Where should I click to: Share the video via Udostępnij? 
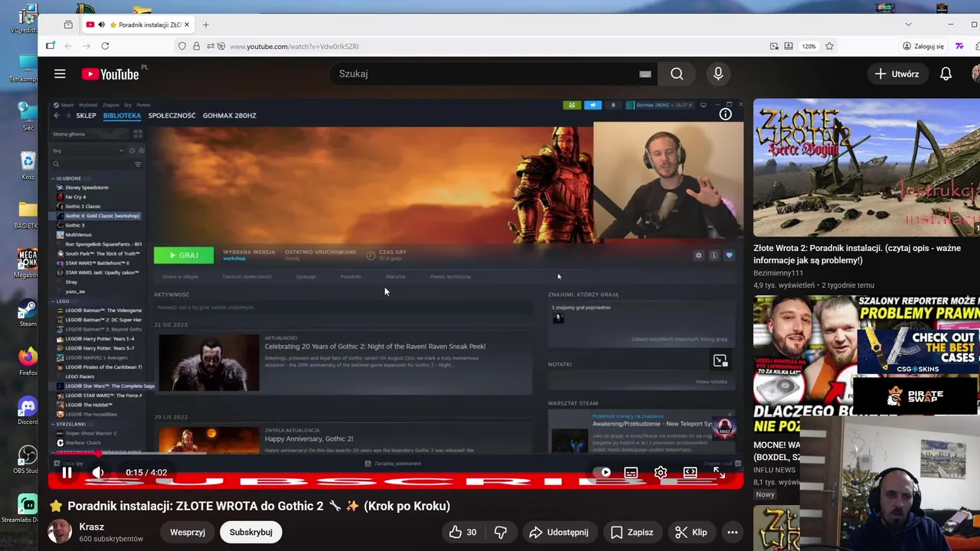(x=559, y=532)
